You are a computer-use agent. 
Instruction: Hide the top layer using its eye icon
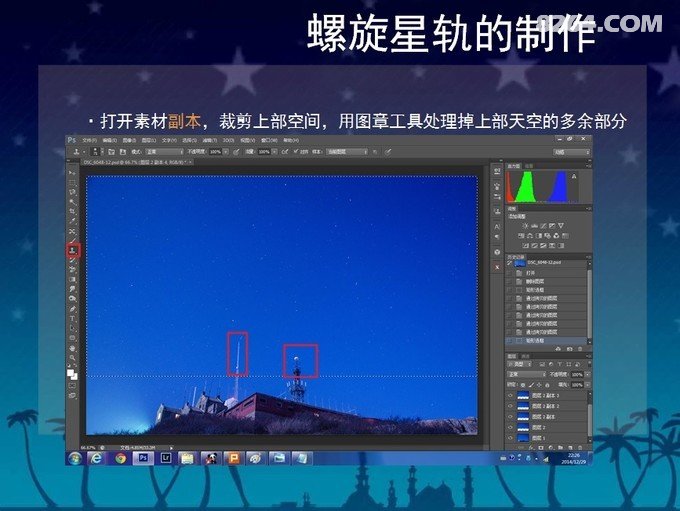(x=511, y=395)
